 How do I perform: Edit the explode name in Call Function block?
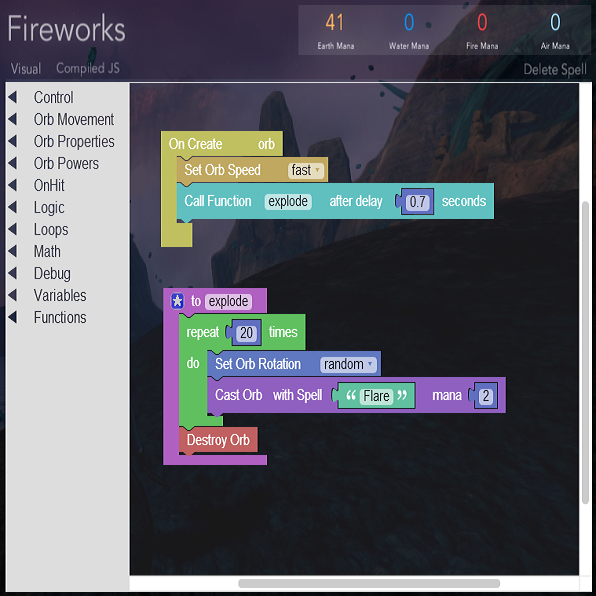(288, 201)
